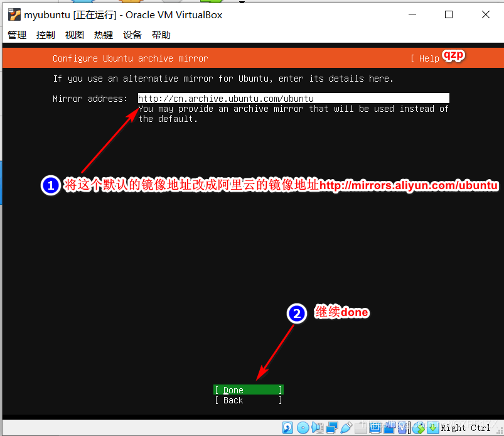Click the display settings status icon

click(375, 428)
